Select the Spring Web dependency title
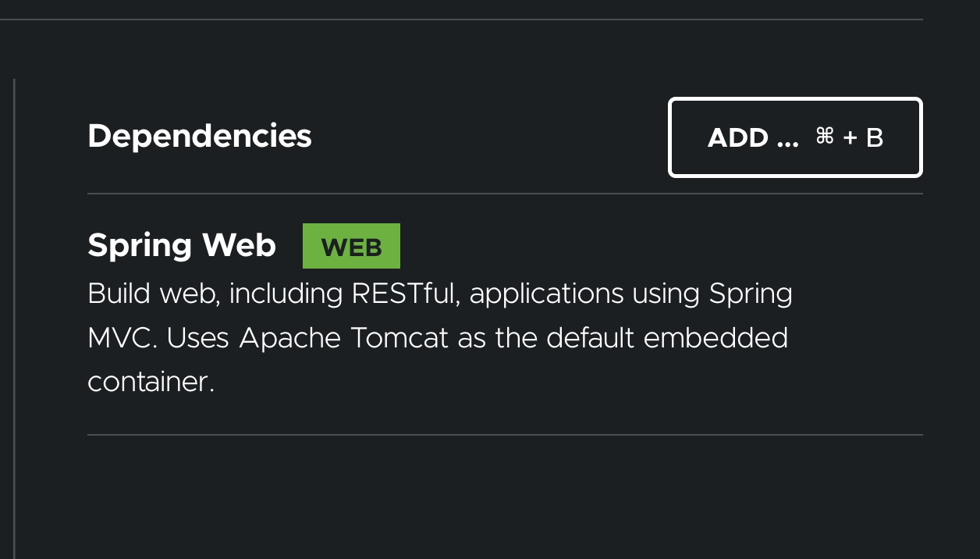The image size is (980, 559). pyautogui.click(x=182, y=245)
